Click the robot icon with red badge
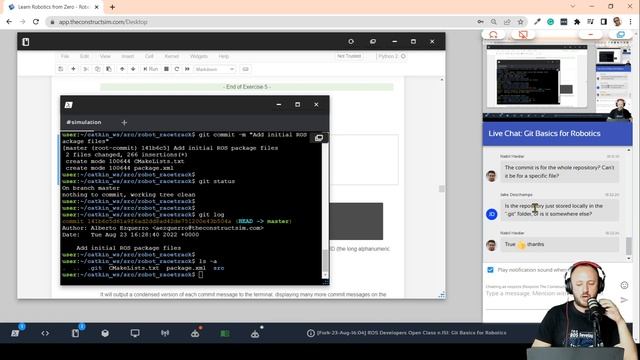Viewport: 640px width, 360px height. click(x=195, y=333)
